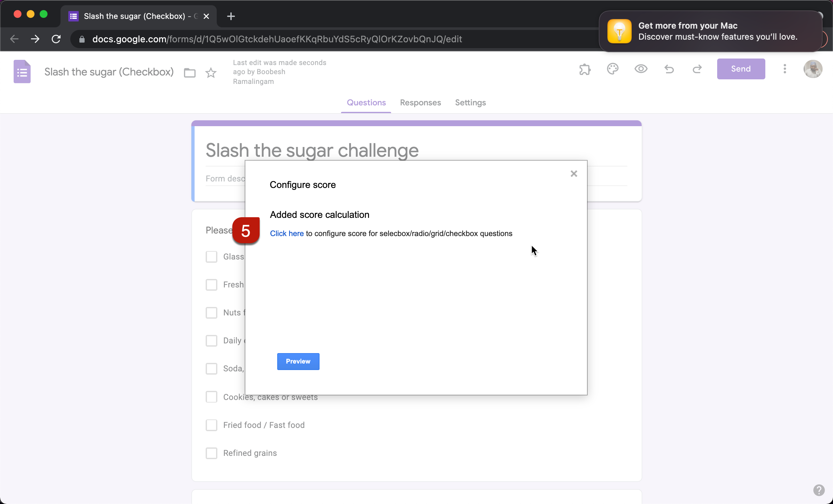Switch to the Responses tab
Screen dimensions: 833x504
(x=420, y=103)
